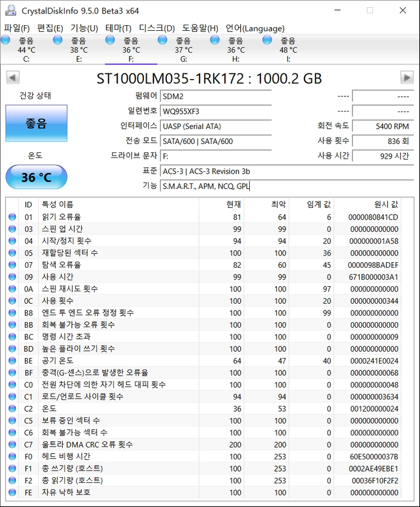This screenshot has width=420, height=507.
Task: Open the 편집(E) menu
Action: click(50, 29)
